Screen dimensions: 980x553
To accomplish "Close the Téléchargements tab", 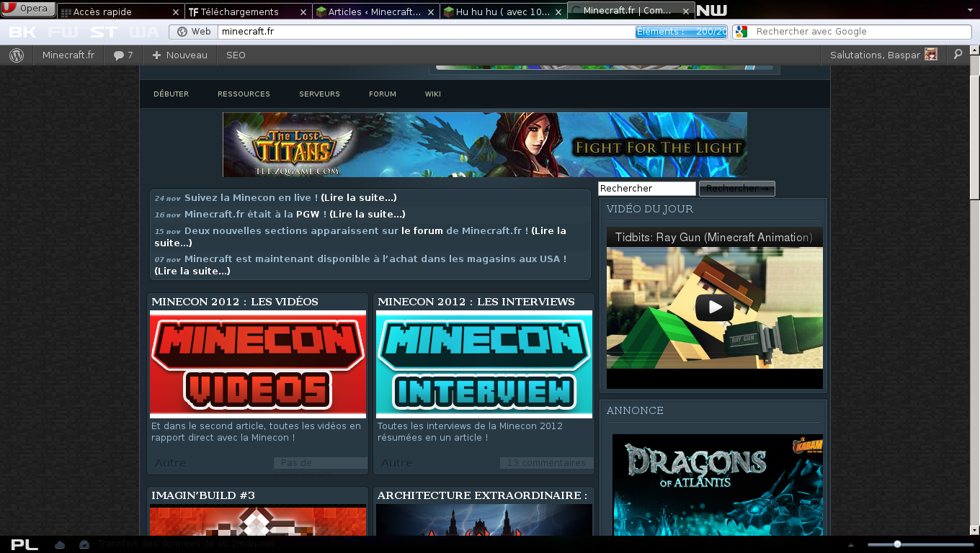I will 303,12.
